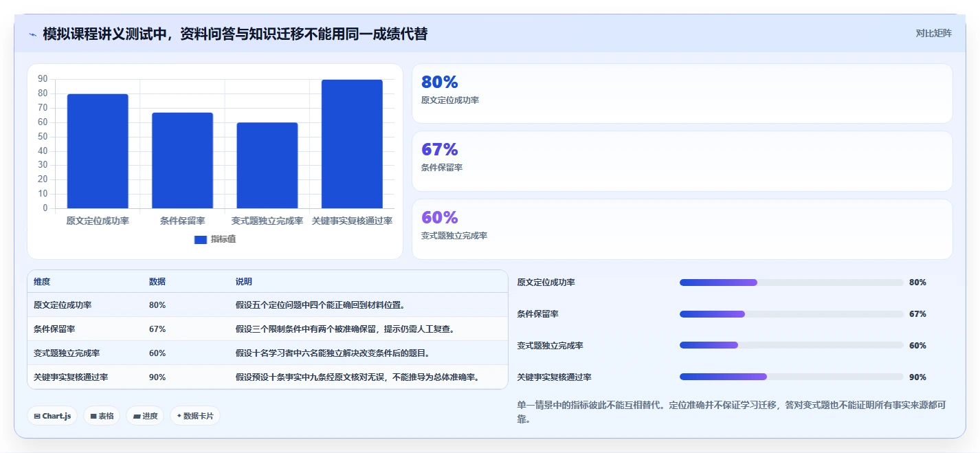The height and width of the screenshot is (453, 980).
Task: Toggle the 指标值 legend item in chart
Action: [215, 239]
